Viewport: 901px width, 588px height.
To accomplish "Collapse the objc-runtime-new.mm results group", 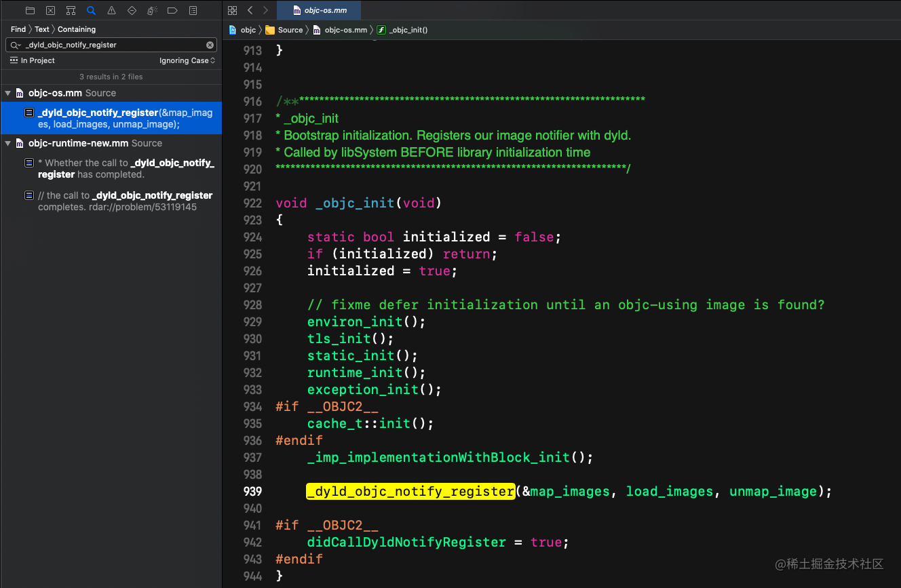I will pyautogui.click(x=7, y=143).
